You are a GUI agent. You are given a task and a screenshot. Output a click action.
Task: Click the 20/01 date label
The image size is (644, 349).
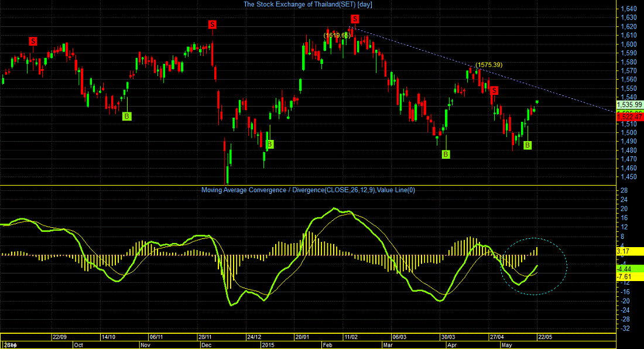tap(302, 337)
